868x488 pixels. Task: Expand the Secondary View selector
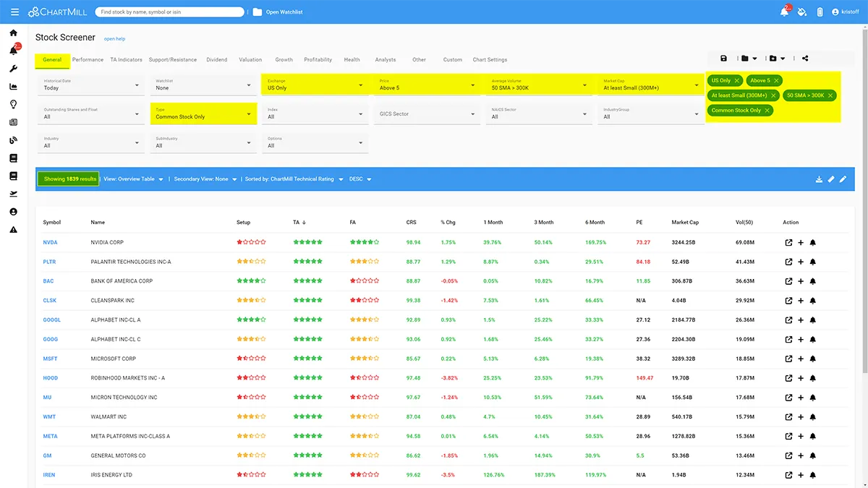tap(205, 179)
